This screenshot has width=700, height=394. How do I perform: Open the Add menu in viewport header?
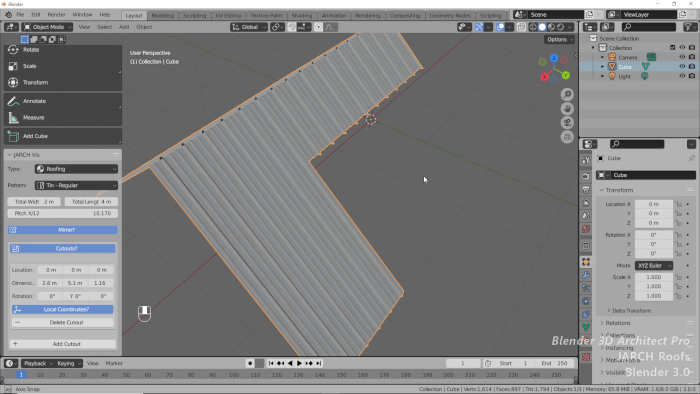[124, 27]
